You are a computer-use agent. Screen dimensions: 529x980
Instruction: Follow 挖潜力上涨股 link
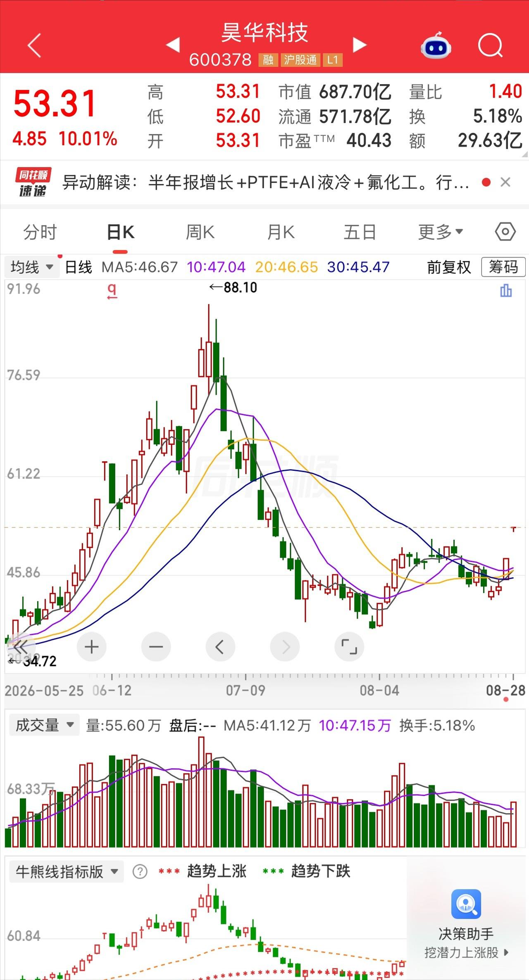click(x=466, y=952)
